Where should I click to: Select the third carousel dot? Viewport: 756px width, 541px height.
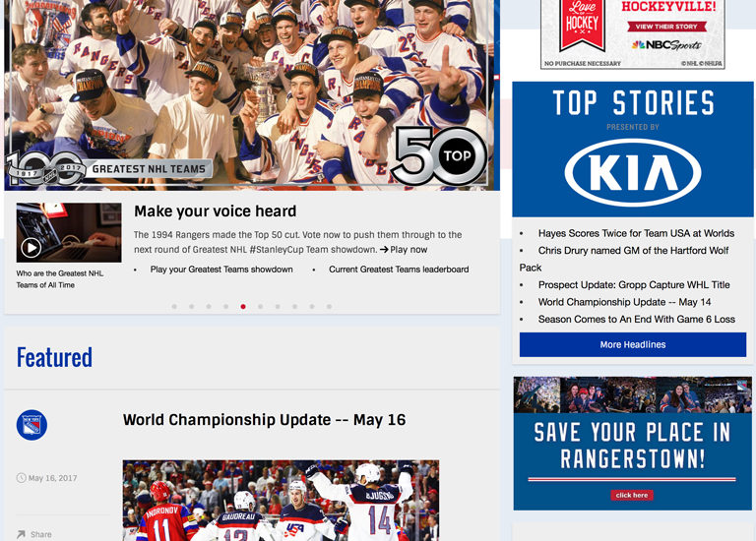tap(209, 306)
